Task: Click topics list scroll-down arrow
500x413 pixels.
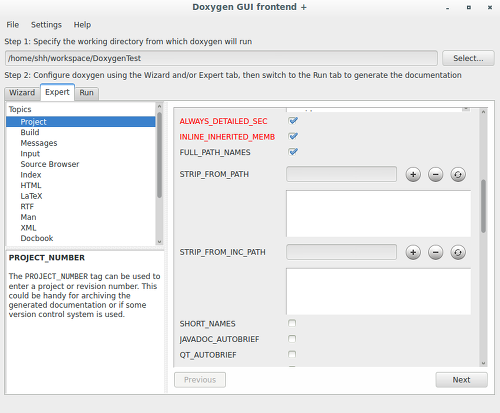Action: point(159,242)
